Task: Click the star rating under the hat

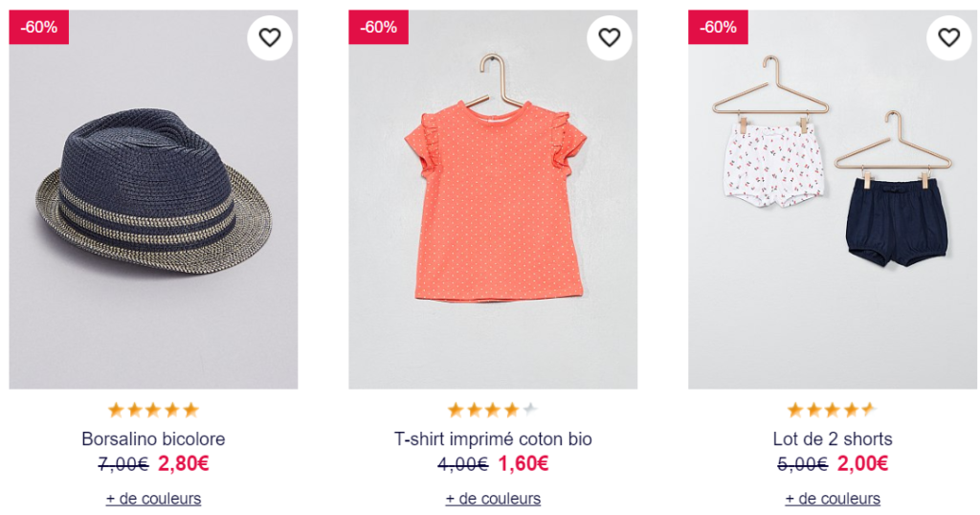Action: click(x=153, y=411)
